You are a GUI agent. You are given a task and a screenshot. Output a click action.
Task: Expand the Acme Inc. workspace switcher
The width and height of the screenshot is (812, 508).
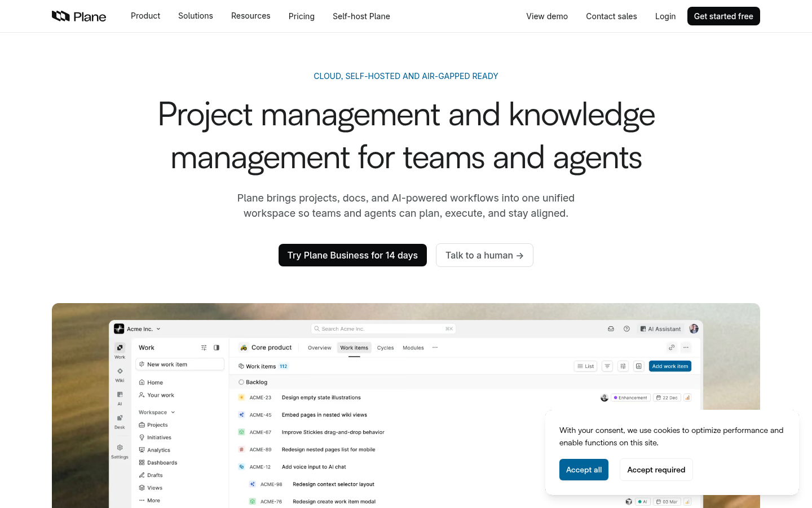click(138, 329)
